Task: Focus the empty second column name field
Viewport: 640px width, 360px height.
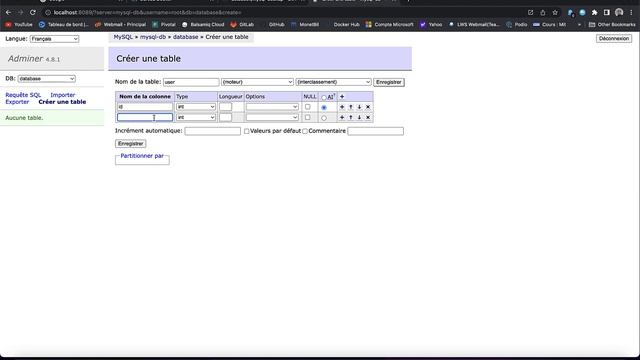Action: click(x=145, y=118)
